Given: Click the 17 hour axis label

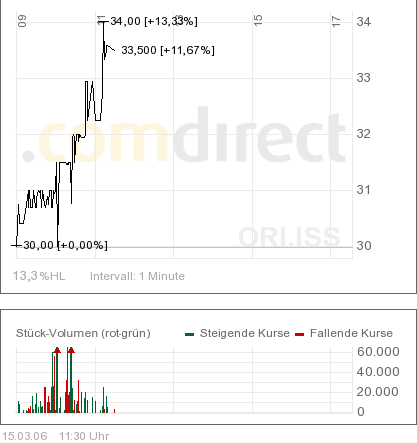Looking at the screenshot, I should point(336,22).
